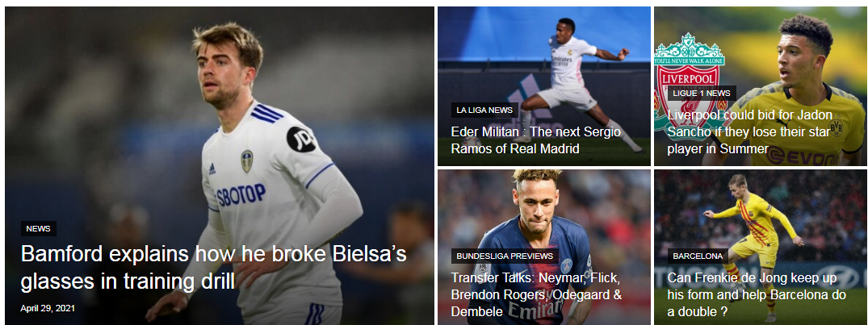The width and height of the screenshot is (868, 325).
Task: Open the LIGUE 1 NEWS category tag
Action: pyautogui.click(x=702, y=93)
